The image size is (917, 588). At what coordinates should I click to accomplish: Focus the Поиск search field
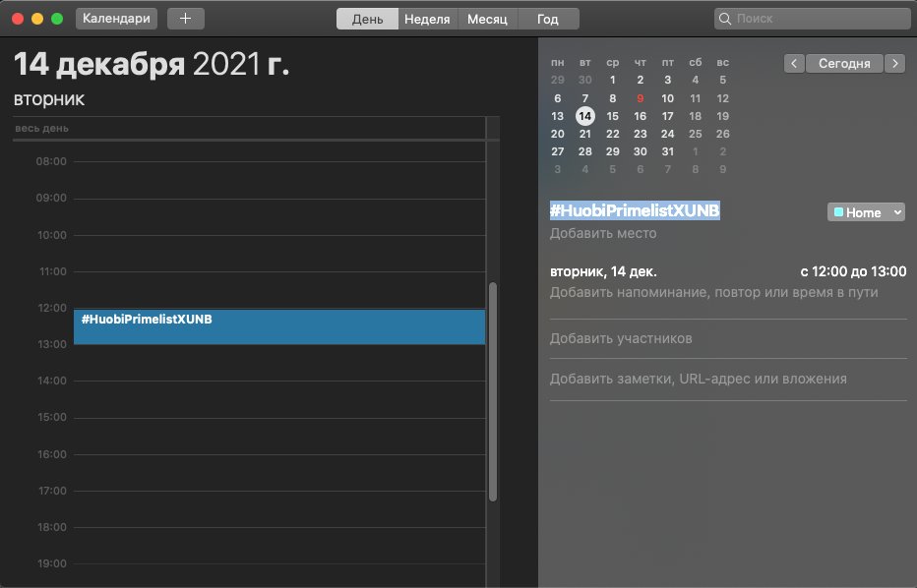[813, 19]
